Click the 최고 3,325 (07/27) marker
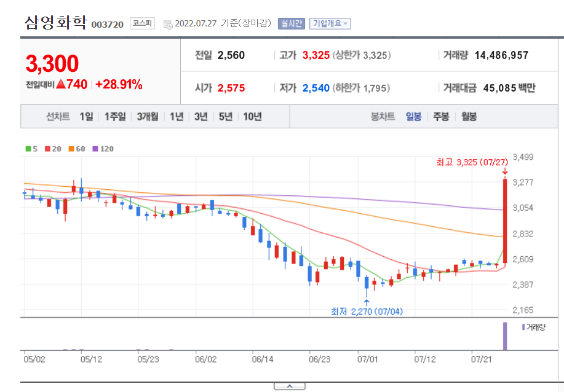 (x=472, y=162)
